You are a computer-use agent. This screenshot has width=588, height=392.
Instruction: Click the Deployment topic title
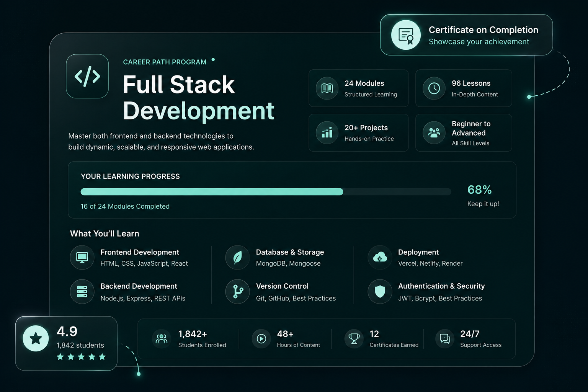click(x=418, y=252)
